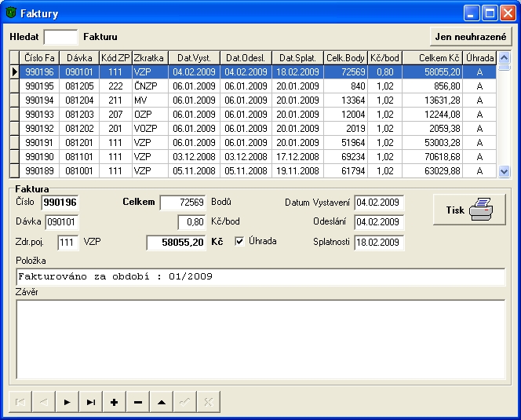
Task: Click the Faktury application icon in title bar
Action: [x=11, y=13]
